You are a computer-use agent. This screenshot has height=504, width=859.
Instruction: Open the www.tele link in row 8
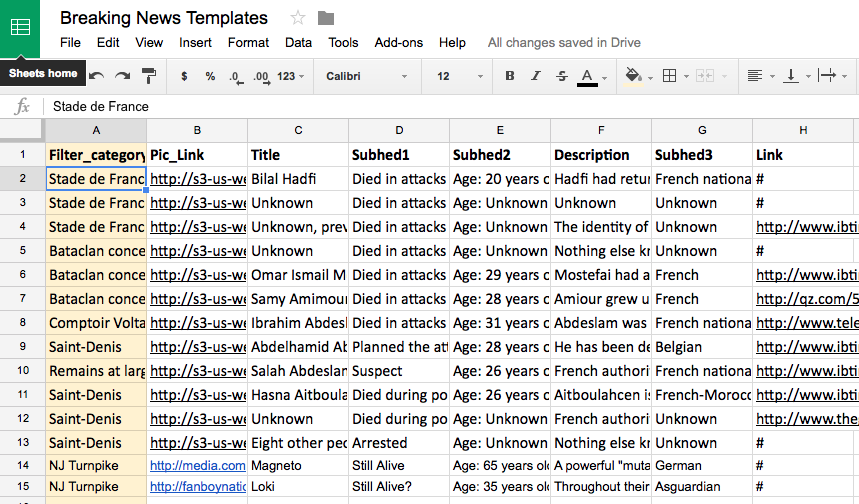click(x=807, y=323)
